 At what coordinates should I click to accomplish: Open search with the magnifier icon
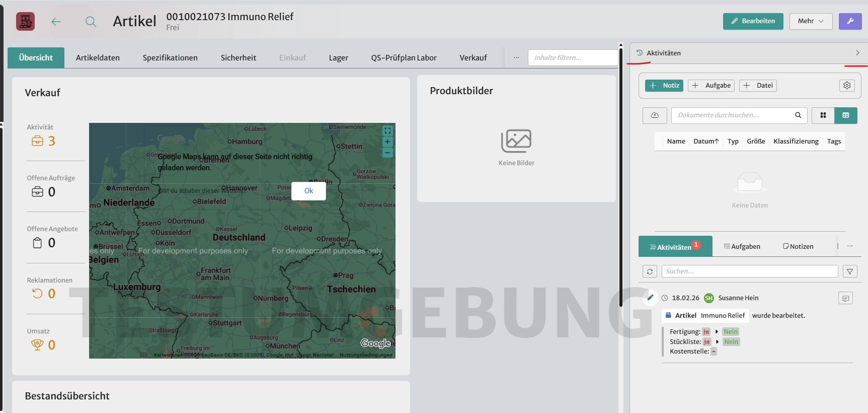[91, 22]
